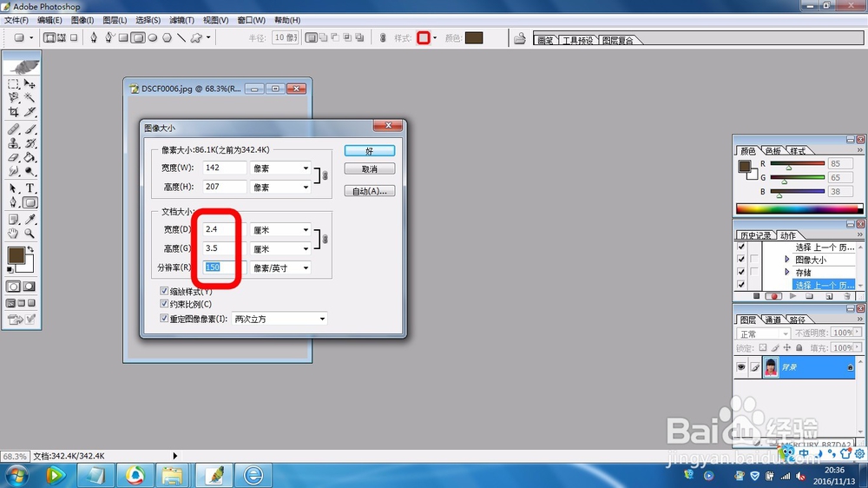Select the Path Selection arrow tool
The image size is (868, 488).
point(13,188)
